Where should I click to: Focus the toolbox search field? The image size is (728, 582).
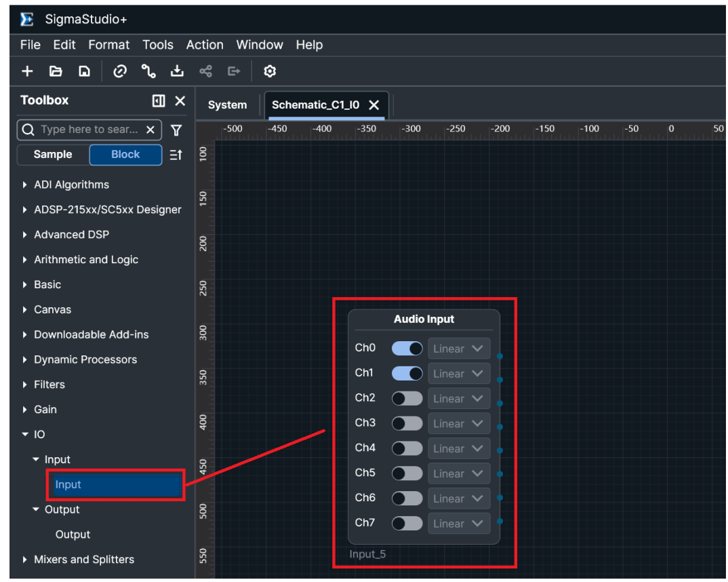pos(88,130)
